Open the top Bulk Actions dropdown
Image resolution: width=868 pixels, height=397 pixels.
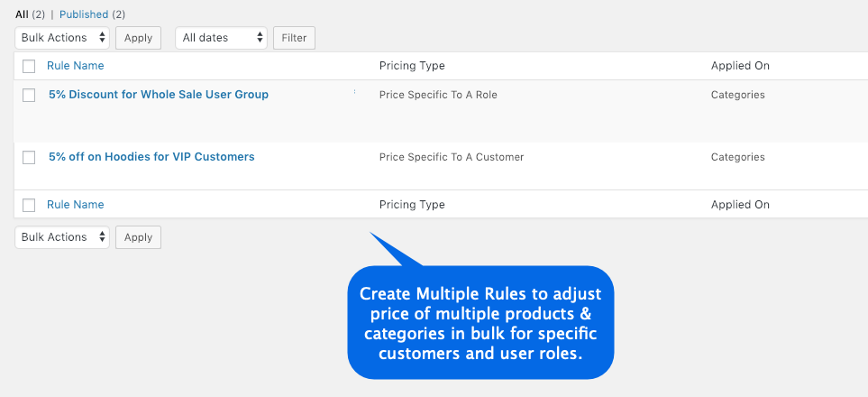(x=62, y=38)
